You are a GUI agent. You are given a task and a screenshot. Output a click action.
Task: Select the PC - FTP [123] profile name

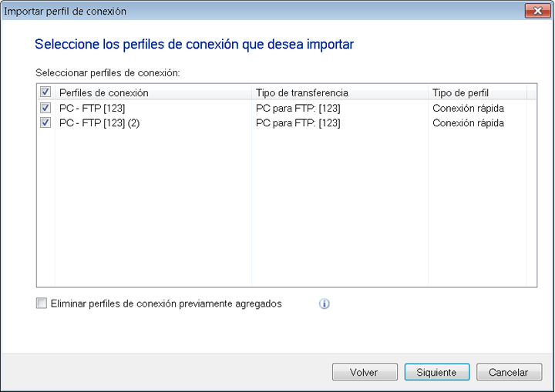pos(92,109)
